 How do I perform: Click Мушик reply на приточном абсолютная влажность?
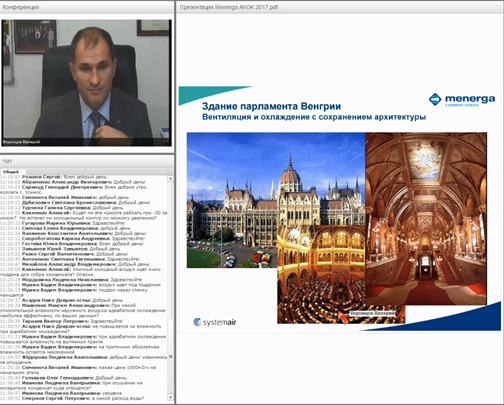pyautogui.click(x=80, y=349)
